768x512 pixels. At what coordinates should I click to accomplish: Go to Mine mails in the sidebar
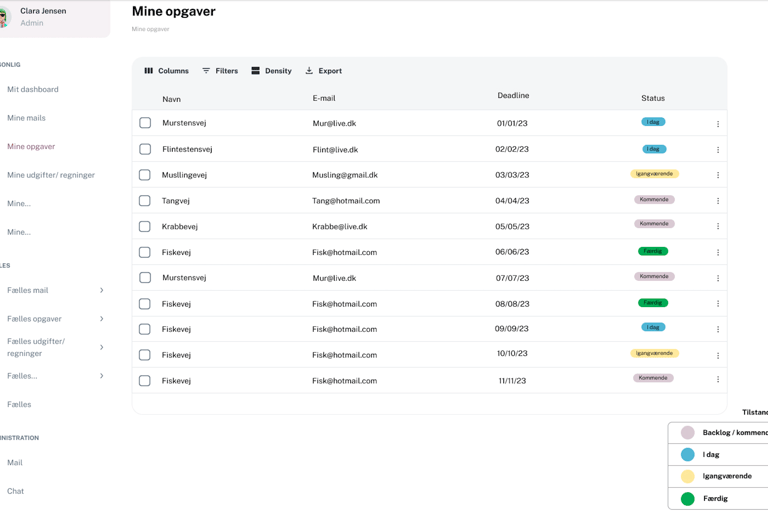(26, 118)
